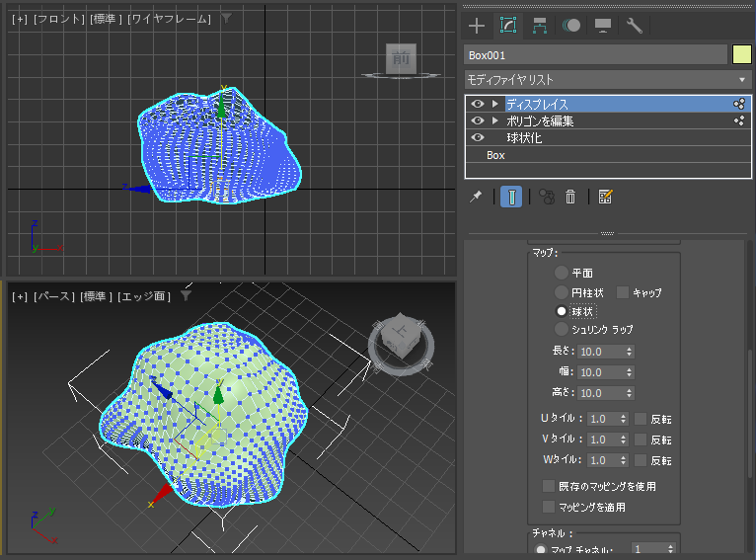This screenshot has height=560, width=756.
Task: Enable 反転 checkbox for V タイル
Action: click(x=641, y=440)
